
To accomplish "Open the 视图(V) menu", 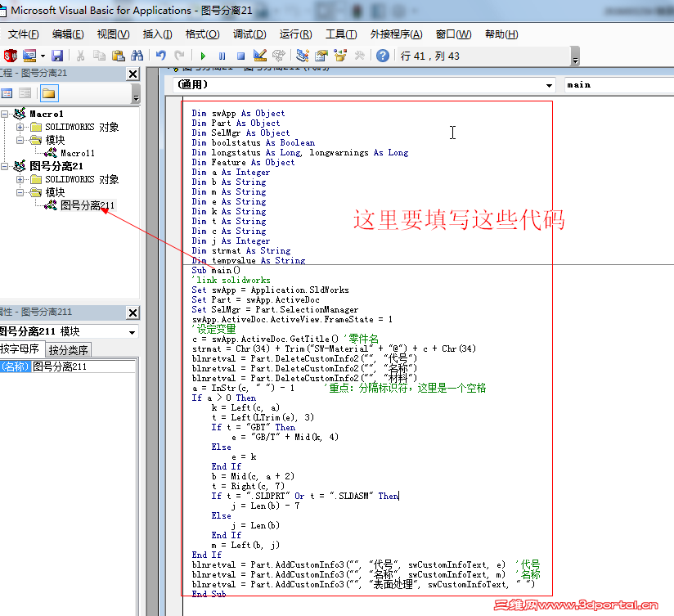I will click(113, 34).
